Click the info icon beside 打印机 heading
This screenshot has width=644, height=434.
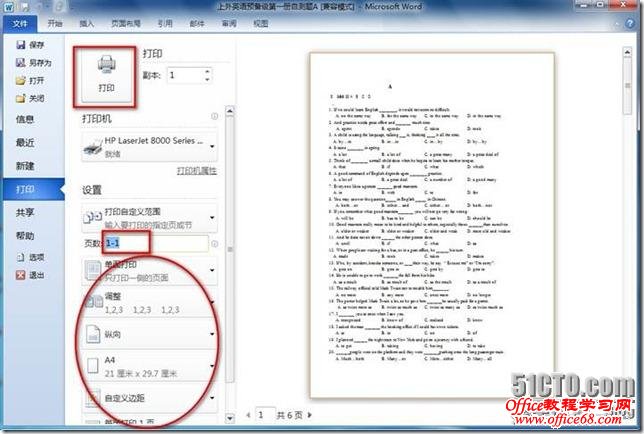click(214, 117)
